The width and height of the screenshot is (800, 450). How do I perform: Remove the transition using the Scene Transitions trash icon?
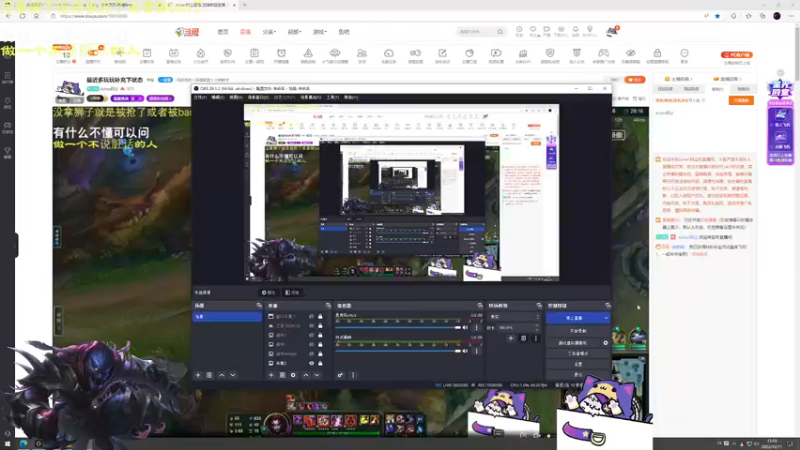[x=523, y=338]
